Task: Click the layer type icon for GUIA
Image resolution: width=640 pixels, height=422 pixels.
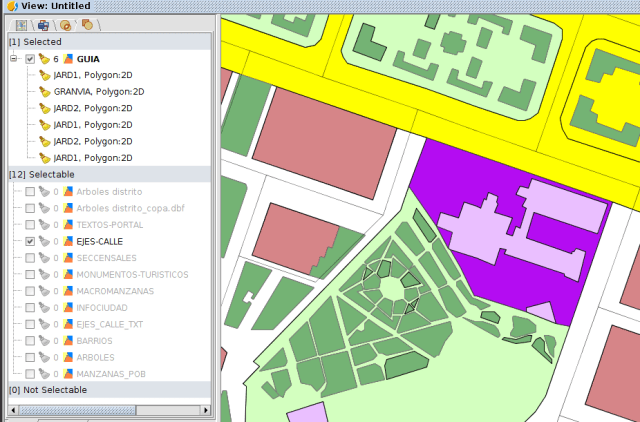Action: [x=68, y=59]
